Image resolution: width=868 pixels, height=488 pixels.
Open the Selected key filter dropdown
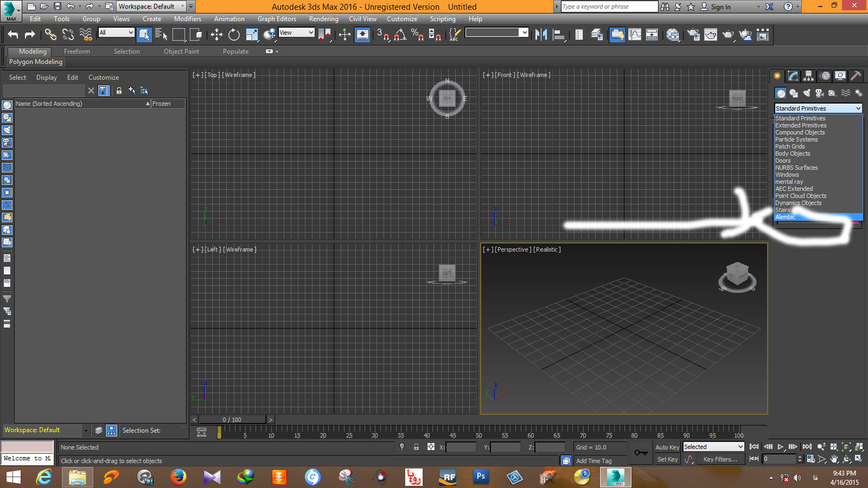[x=713, y=447]
